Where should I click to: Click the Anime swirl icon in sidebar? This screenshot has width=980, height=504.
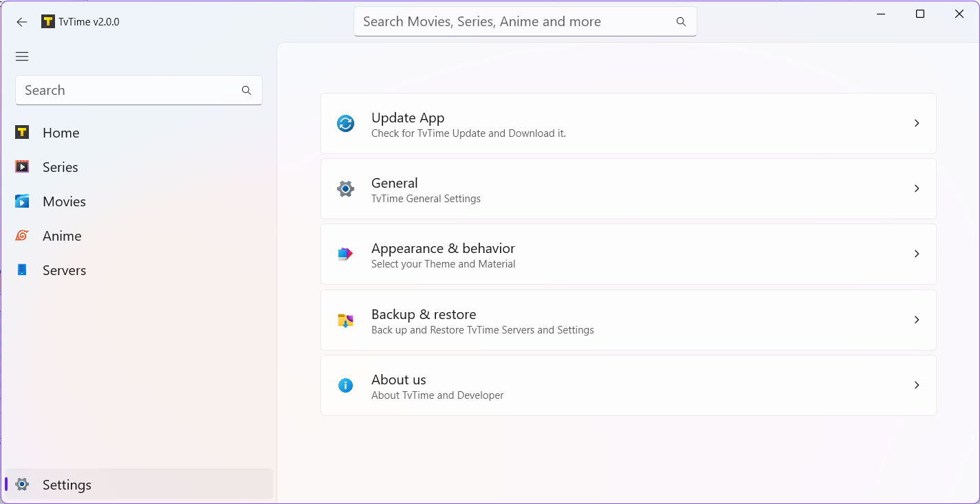tap(22, 235)
